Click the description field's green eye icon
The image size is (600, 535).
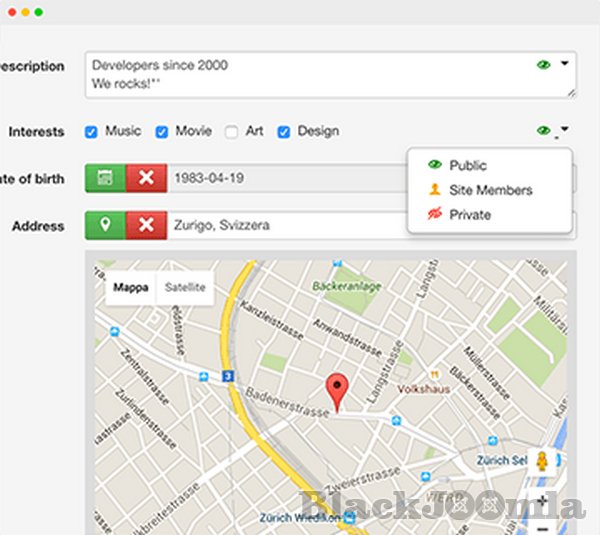(543, 65)
